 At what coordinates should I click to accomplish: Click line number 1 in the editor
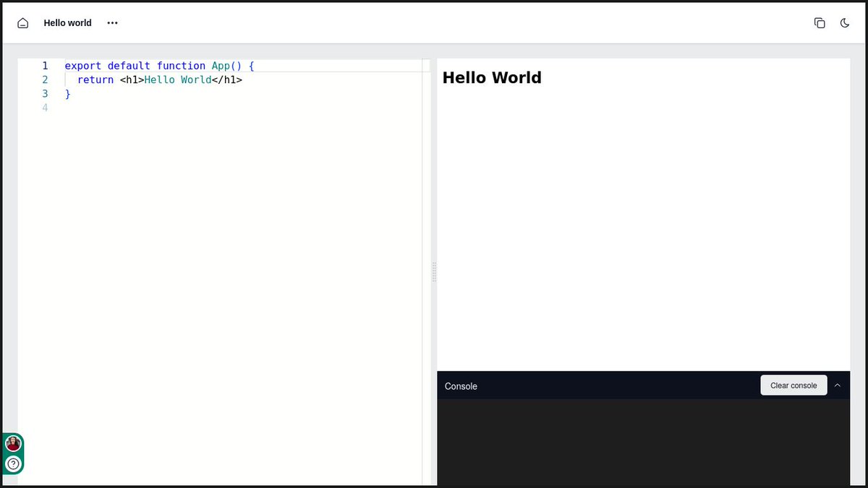[45, 65]
